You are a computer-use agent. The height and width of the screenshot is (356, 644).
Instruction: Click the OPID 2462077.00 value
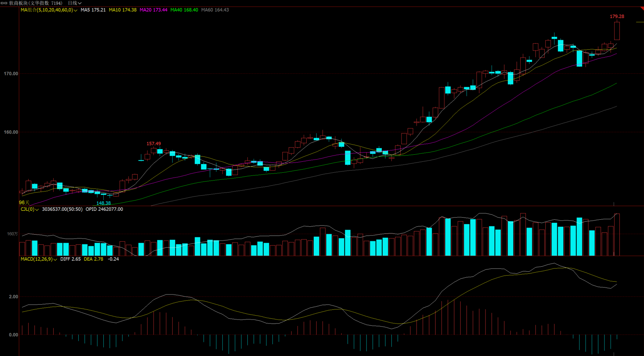(x=104, y=210)
